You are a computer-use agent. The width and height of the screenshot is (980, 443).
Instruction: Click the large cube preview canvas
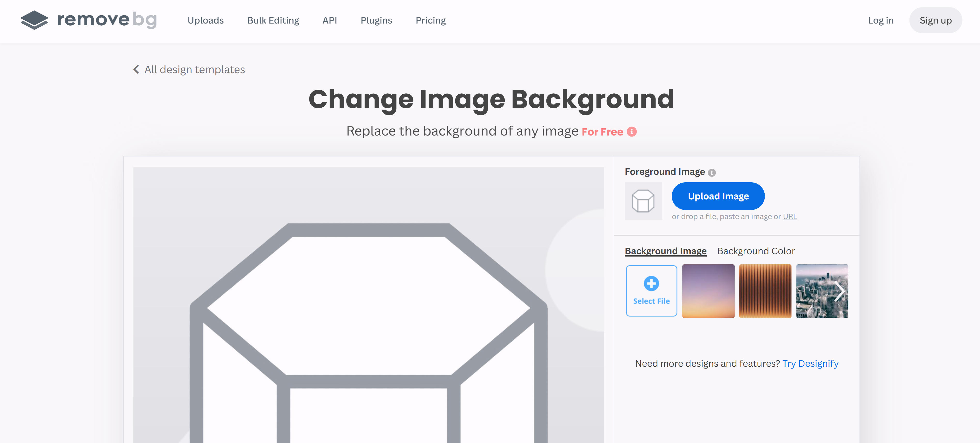pos(368,304)
